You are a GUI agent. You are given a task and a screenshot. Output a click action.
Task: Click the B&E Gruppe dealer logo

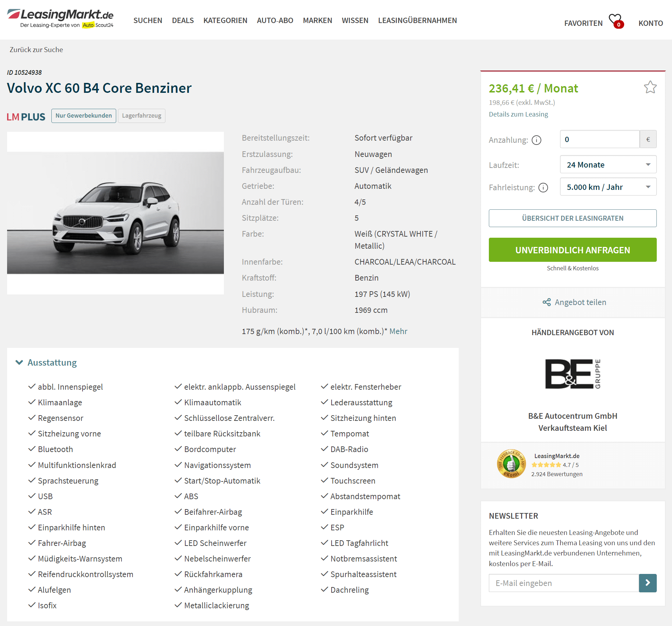click(x=573, y=374)
